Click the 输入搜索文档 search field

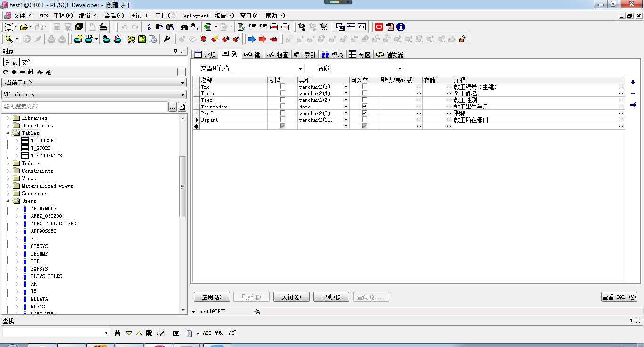click(84, 107)
